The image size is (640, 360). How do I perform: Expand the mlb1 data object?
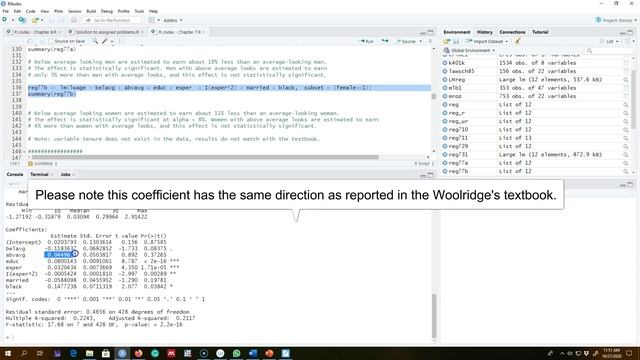(x=444, y=88)
